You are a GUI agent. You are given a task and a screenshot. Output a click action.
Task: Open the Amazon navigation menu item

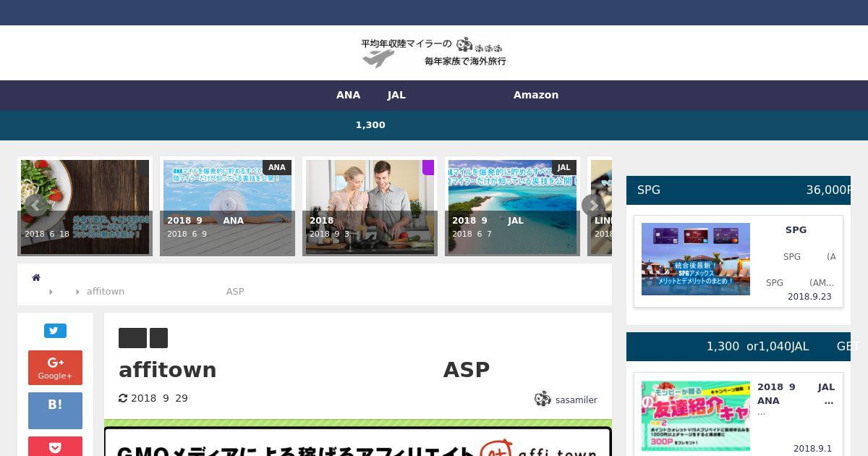[536, 95]
